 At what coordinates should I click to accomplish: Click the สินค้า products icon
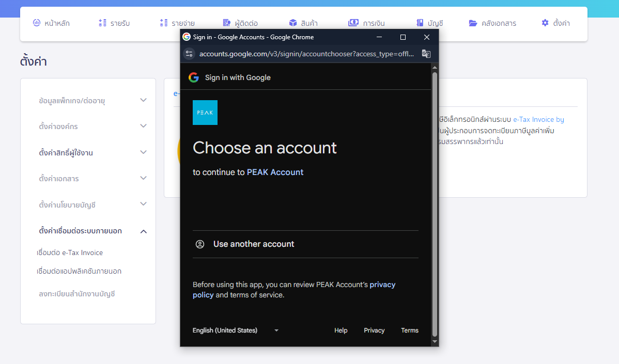pos(292,22)
